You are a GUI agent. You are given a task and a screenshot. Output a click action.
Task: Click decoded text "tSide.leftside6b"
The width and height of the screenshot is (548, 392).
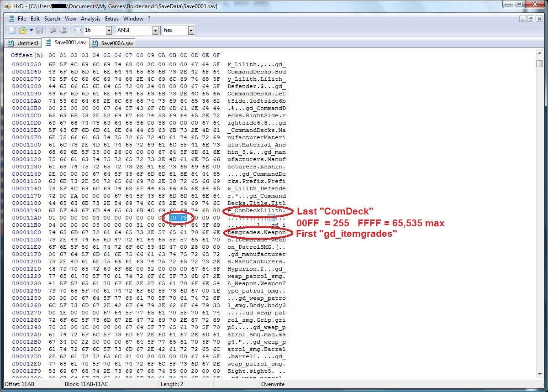256,101
